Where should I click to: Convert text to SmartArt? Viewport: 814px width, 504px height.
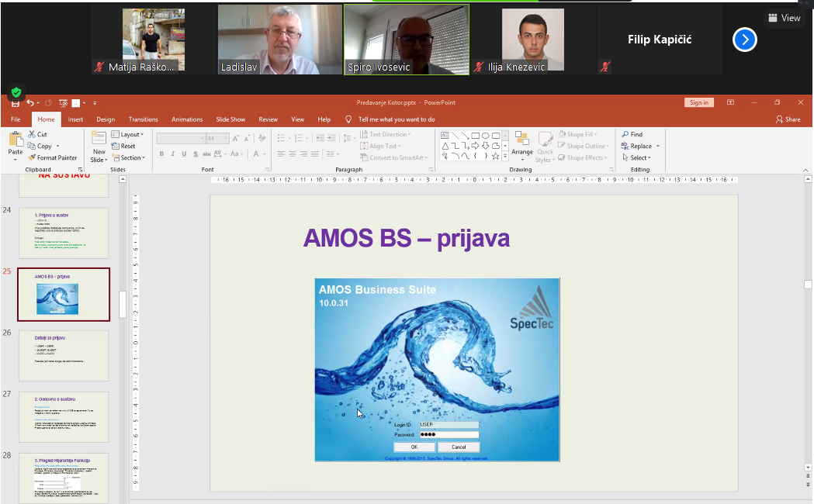[x=393, y=157]
